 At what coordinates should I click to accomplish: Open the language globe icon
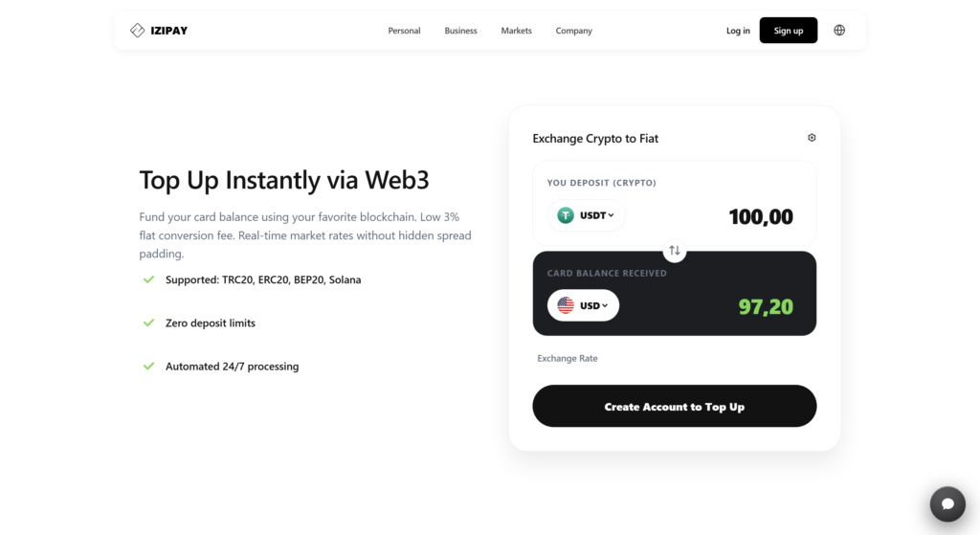[839, 30]
